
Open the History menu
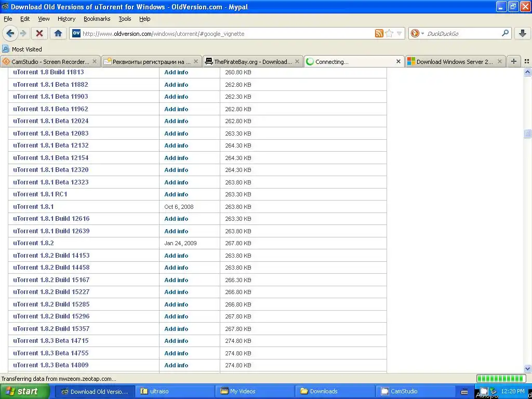point(66,19)
